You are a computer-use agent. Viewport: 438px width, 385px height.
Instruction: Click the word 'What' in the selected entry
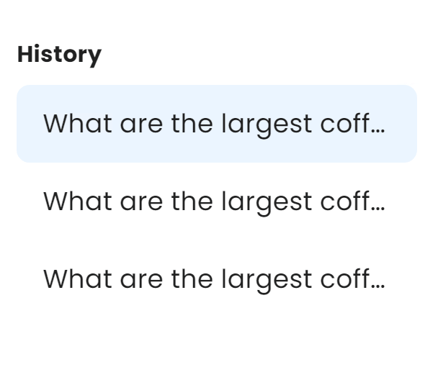click(78, 124)
